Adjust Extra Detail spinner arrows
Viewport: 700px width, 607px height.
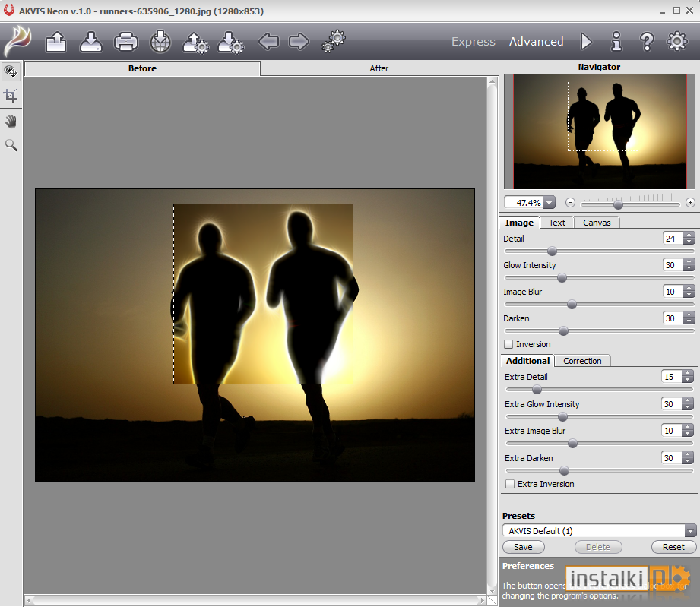[x=688, y=377]
